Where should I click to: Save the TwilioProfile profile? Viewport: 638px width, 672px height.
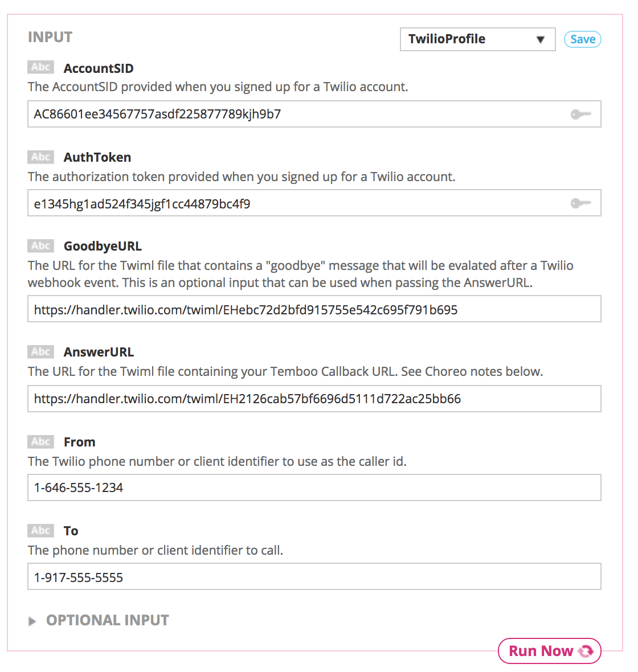(582, 39)
